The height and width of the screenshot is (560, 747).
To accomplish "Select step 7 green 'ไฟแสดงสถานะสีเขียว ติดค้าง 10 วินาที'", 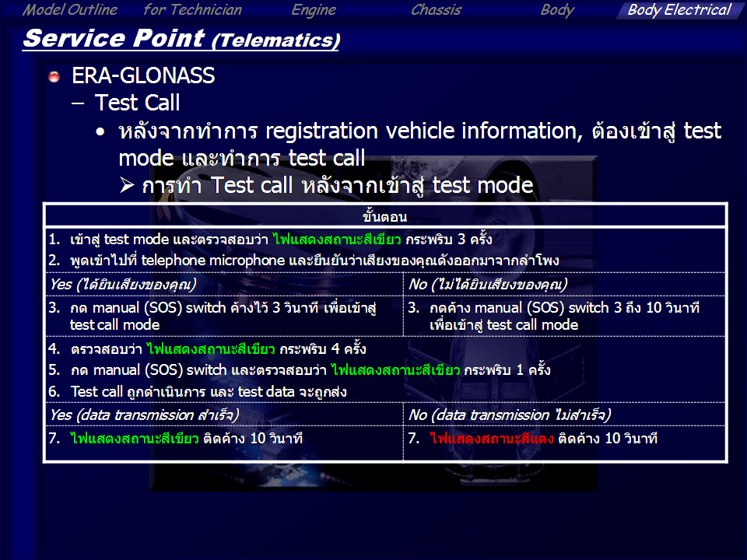I will click(175, 438).
